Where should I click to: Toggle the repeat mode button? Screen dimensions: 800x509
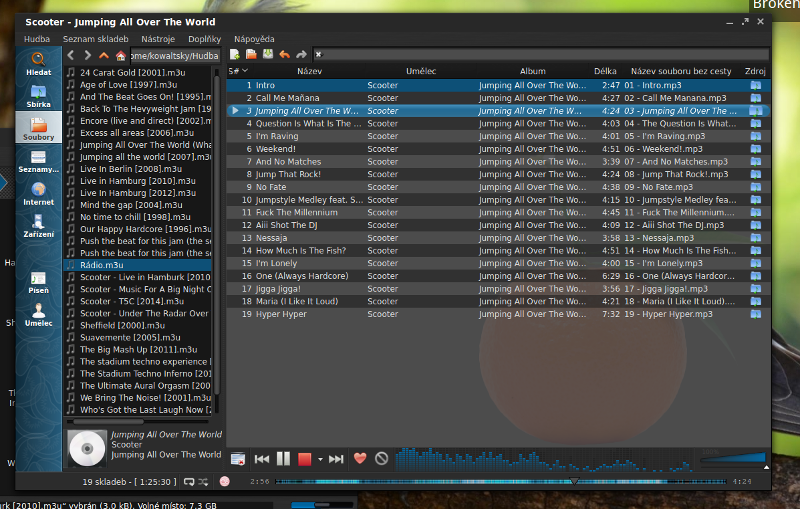coord(189,481)
